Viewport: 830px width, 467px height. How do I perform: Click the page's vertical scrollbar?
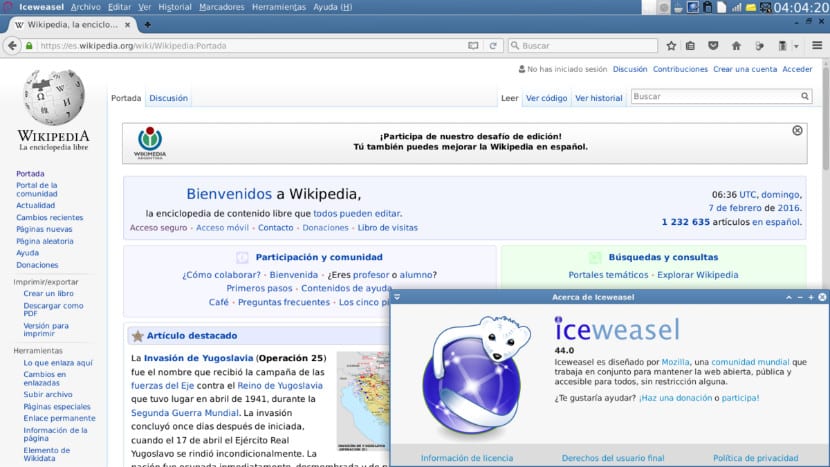tap(825, 116)
